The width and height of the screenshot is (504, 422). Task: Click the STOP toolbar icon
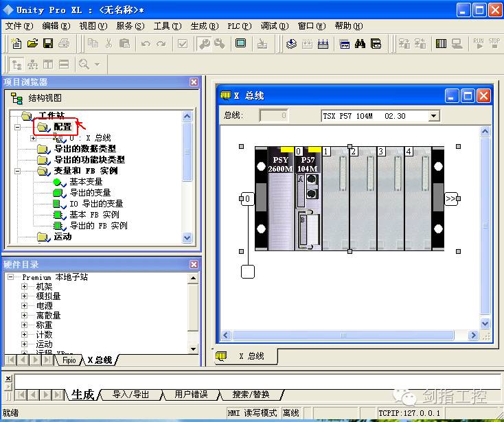tap(494, 43)
